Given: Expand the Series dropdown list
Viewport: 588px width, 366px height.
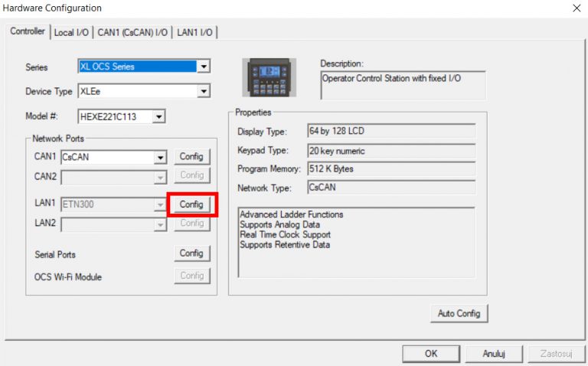Looking at the screenshot, I should click(203, 67).
